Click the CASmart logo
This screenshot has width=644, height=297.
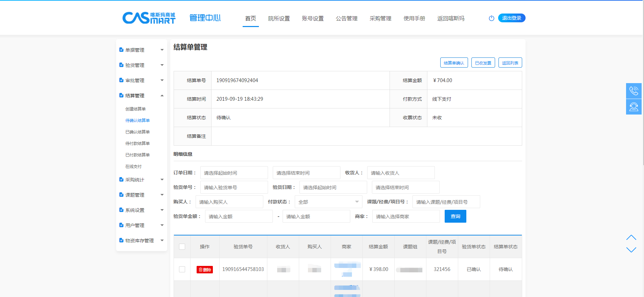coord(149,18)
